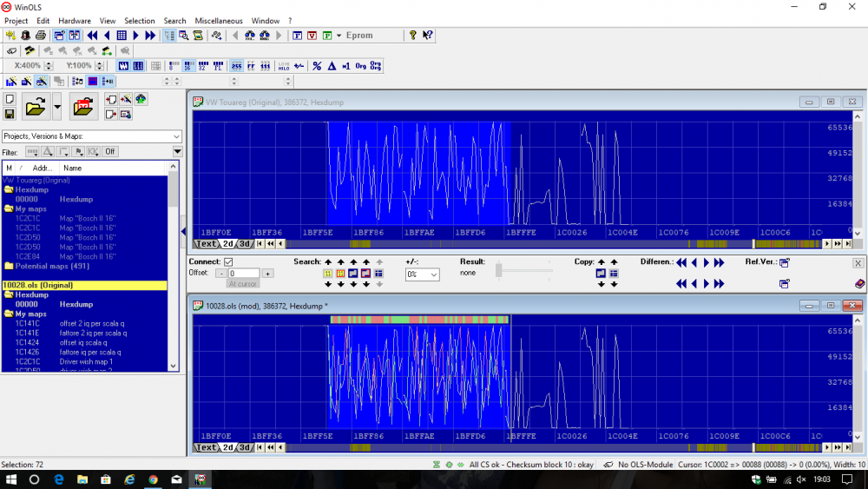
Task: Click the LoHi/HiLo byte order icon
Action: (x=284, y=66)
